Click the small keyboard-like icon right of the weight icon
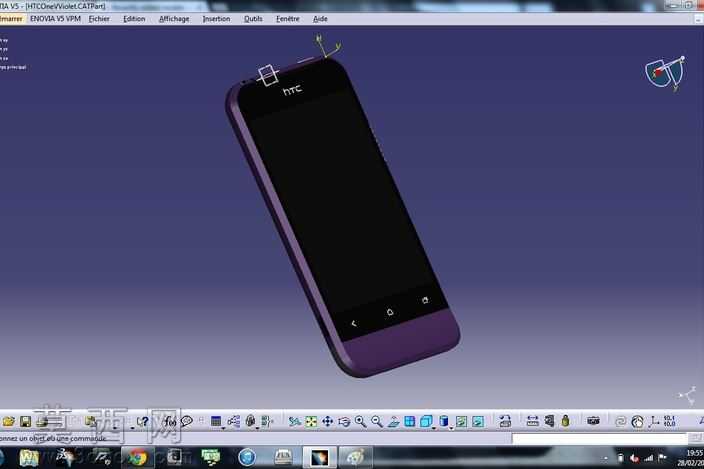 tap(593, 421)
